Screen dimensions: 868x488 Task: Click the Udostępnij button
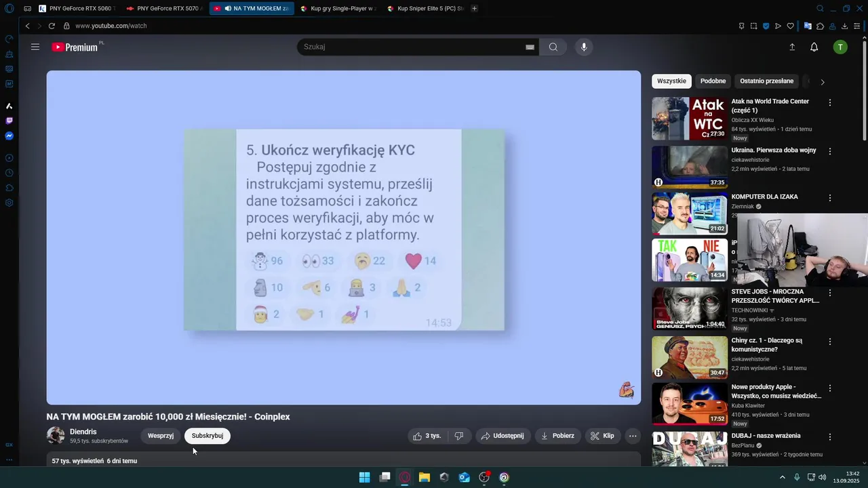[x=502, y=436]
